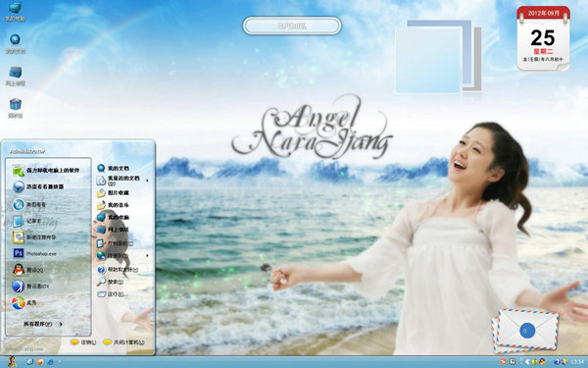Viewport: 588px width, 368px height.
Task: Expand All Programs (所有程序) list
Action: point(43,324)
